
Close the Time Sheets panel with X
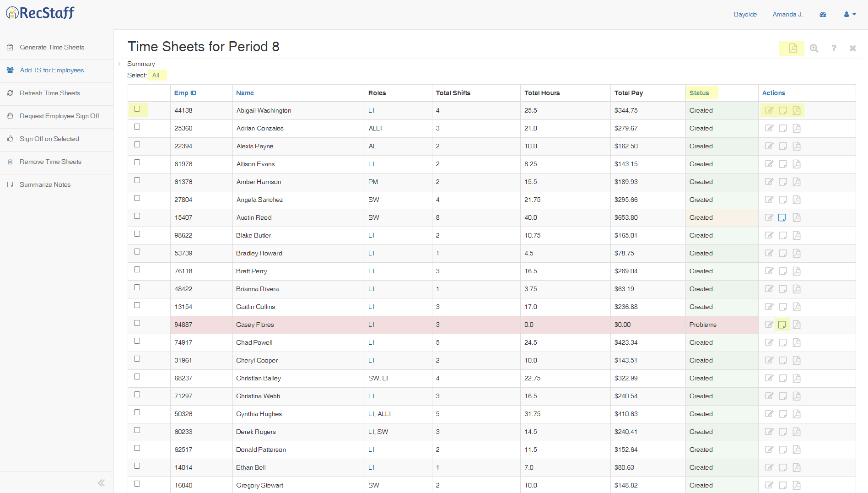[852, 48]
